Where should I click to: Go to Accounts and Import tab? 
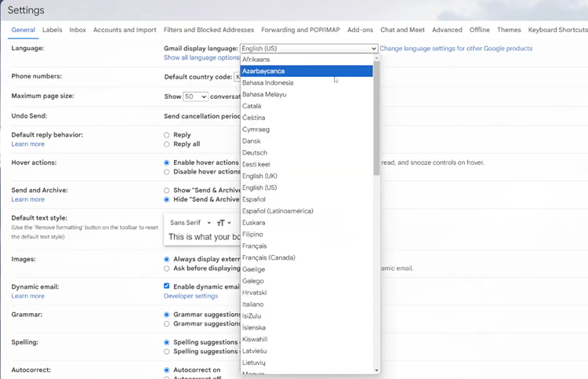click(125, 30)
